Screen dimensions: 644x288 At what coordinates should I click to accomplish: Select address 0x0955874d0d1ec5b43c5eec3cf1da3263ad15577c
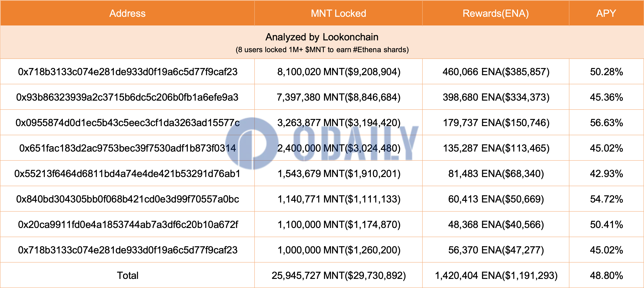coord(127,123)
